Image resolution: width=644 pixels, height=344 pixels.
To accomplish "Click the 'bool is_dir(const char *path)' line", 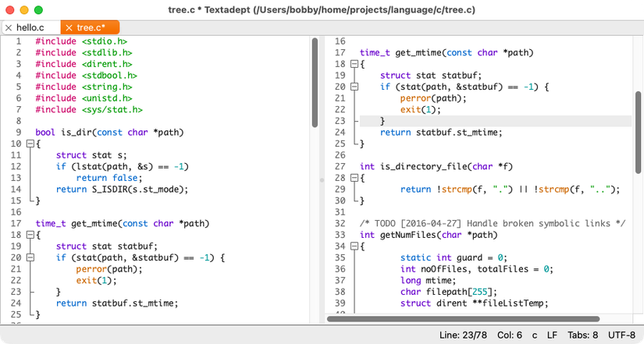I will click(109, 133).
